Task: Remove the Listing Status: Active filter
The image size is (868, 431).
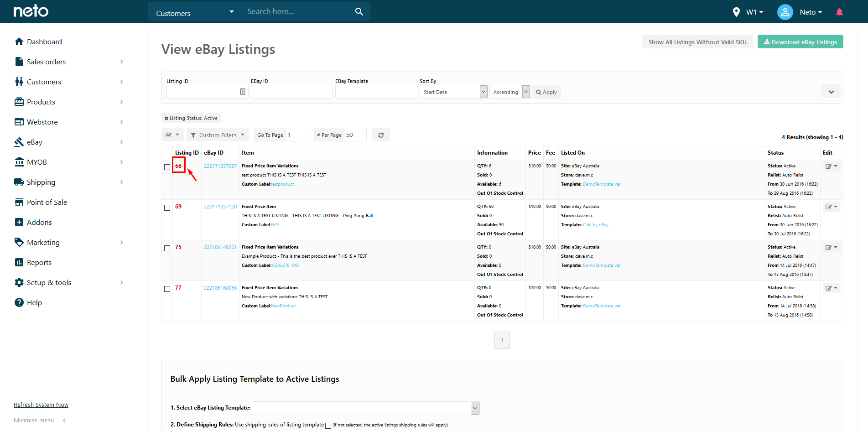Action: click(x=166, y=118)
